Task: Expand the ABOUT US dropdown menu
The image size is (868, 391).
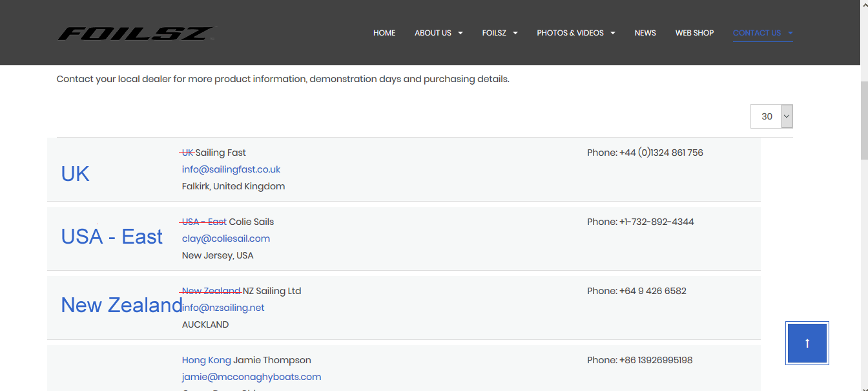Action: pos(439,33)
